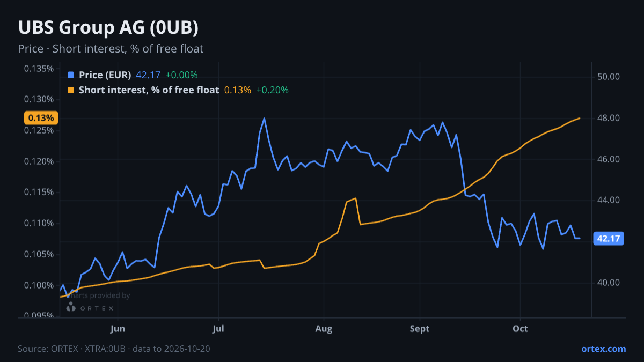Image resolution: width=644 pixels, height=362 pixels.
Task: Click the Jun x-axis label
Action: (x=118, y=328)
